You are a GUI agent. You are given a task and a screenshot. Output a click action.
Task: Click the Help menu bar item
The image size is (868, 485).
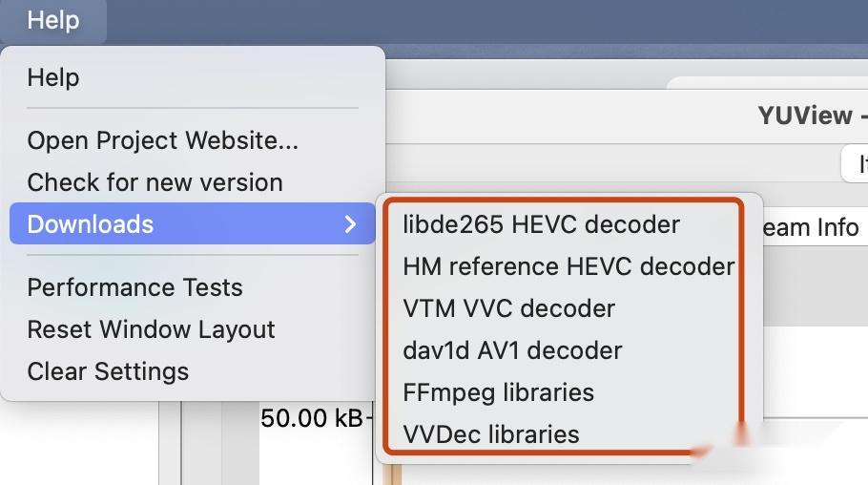[52, 20]
